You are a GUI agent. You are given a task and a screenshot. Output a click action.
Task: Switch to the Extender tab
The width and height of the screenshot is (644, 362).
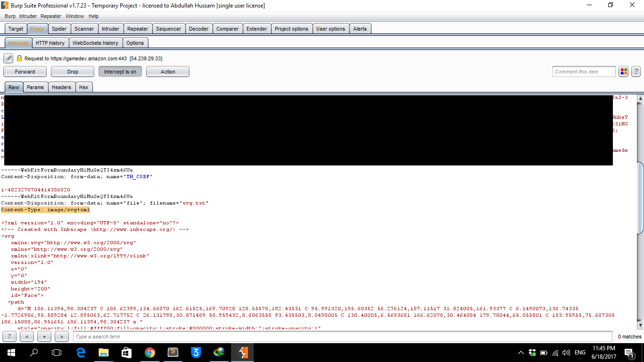coord(256,29)
